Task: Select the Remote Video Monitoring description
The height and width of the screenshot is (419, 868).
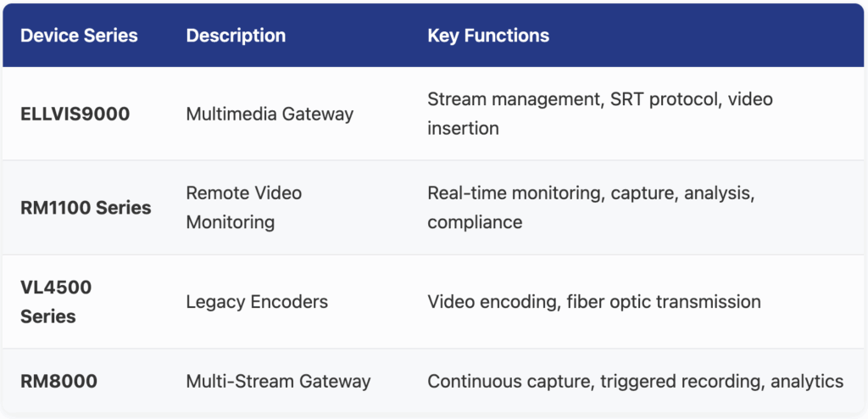Action: click(243, 207)
